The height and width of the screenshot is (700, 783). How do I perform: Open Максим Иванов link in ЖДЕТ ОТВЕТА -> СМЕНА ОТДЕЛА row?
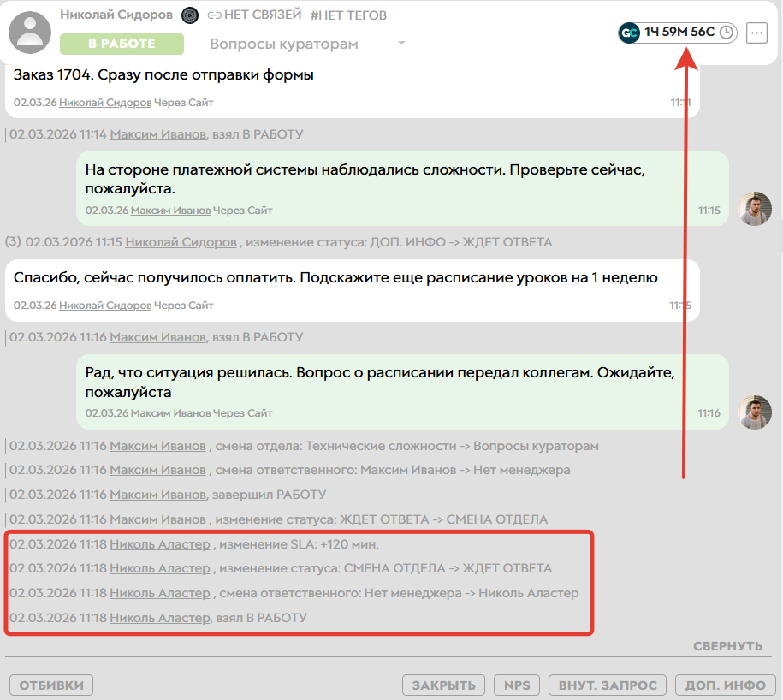click(157, 519)
